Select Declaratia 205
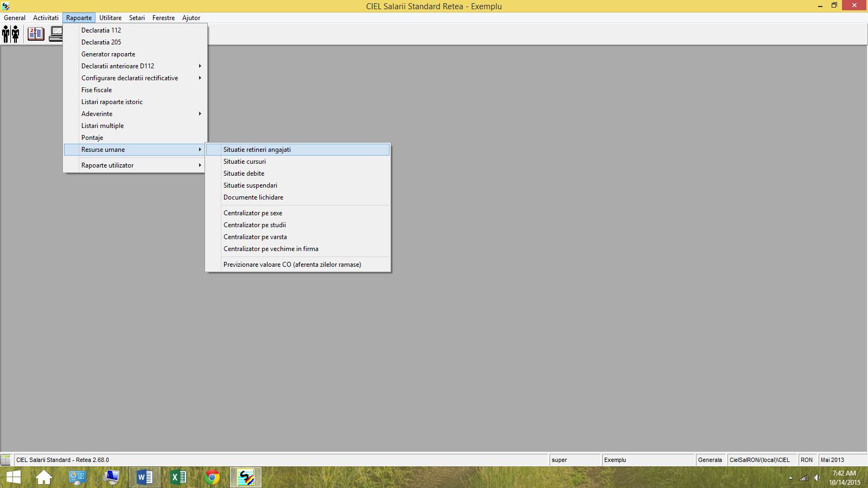The width and height of the screenshot is (868, 488). [135, 42]
